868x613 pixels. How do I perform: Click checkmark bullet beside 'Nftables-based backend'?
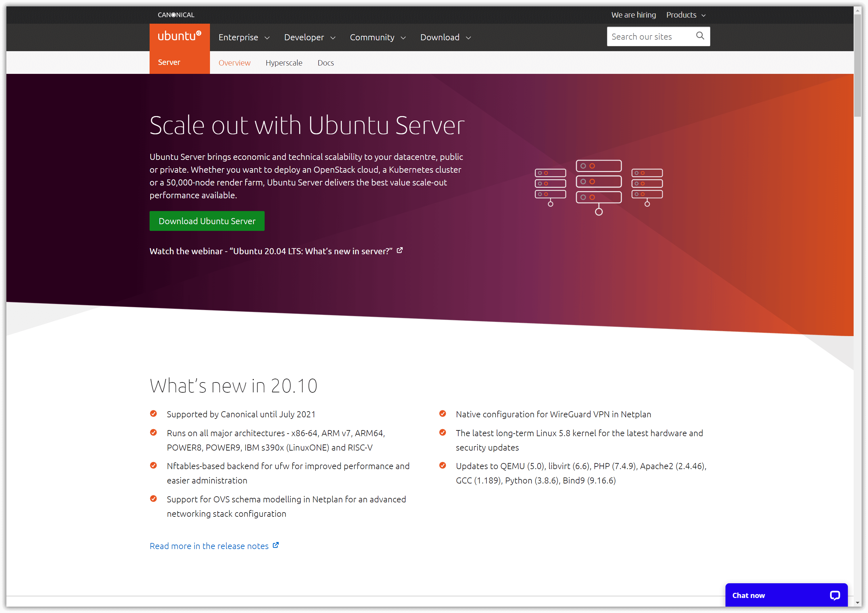[x=153, y=465]
